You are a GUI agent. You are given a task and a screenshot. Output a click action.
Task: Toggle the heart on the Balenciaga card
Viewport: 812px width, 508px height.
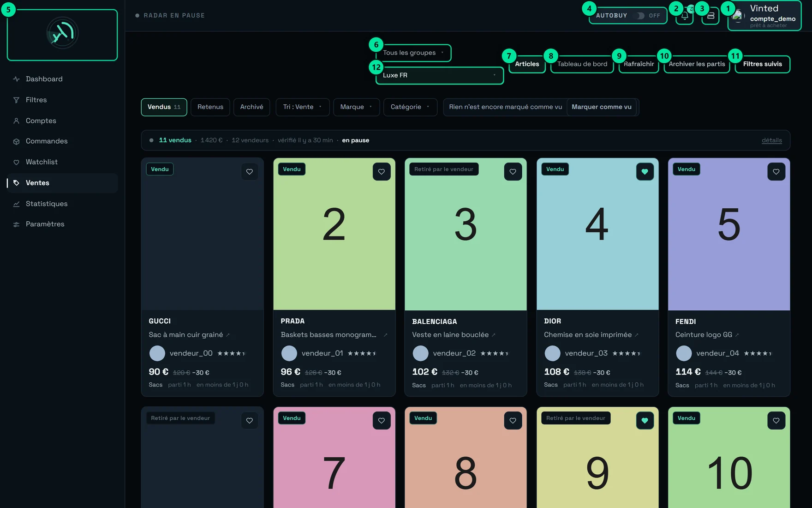pos(513,172)
